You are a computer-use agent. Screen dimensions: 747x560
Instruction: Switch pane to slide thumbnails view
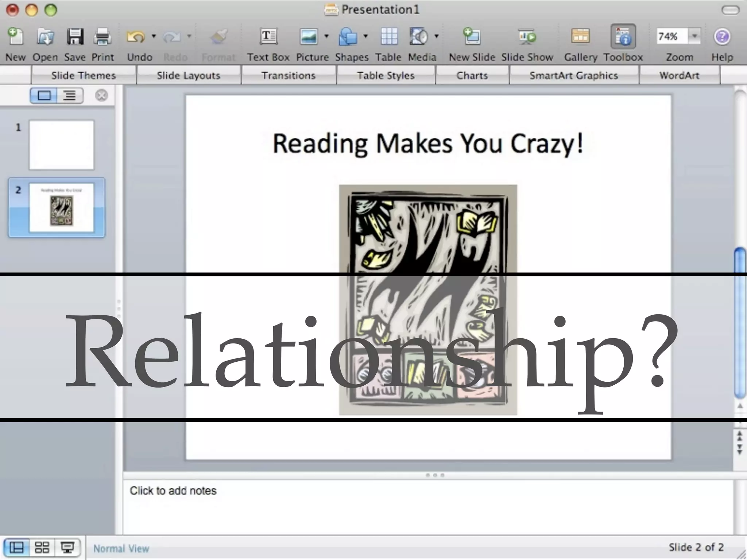coord(44,96)
